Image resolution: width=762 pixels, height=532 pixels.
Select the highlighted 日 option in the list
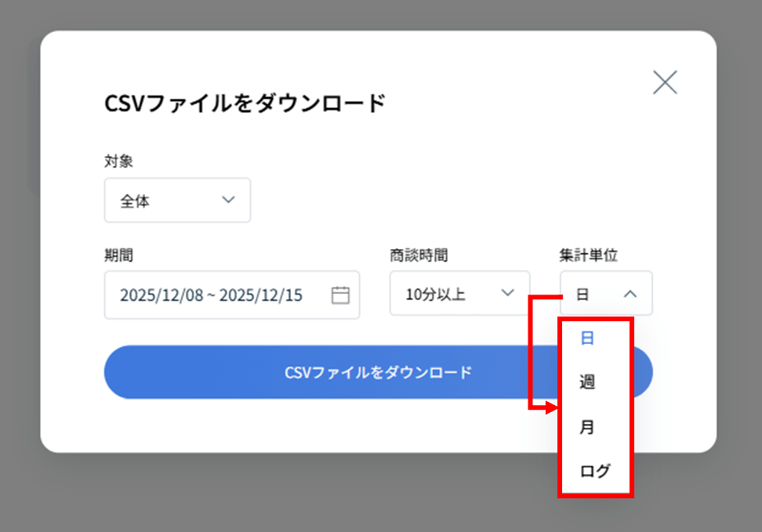(x=586, y=338)
